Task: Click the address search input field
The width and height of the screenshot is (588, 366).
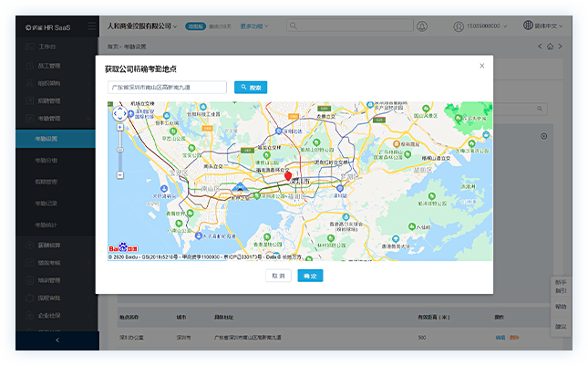Action: pyautogui.click(x=167, y=88)
